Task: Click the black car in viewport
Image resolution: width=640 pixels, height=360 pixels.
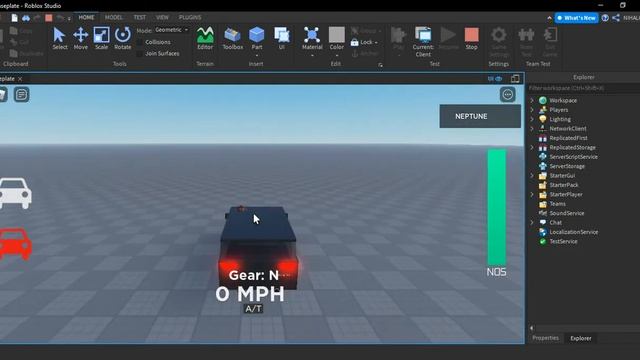Action: [x=258, y=247]
